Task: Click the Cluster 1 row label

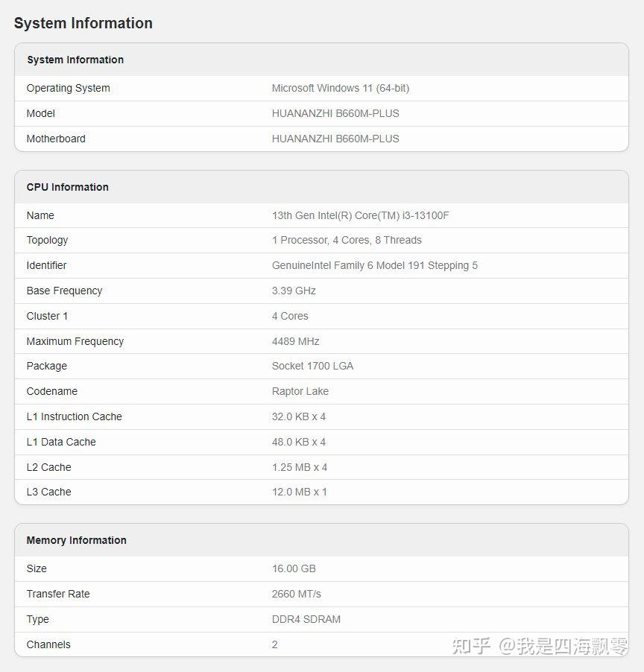Action: 47,316
